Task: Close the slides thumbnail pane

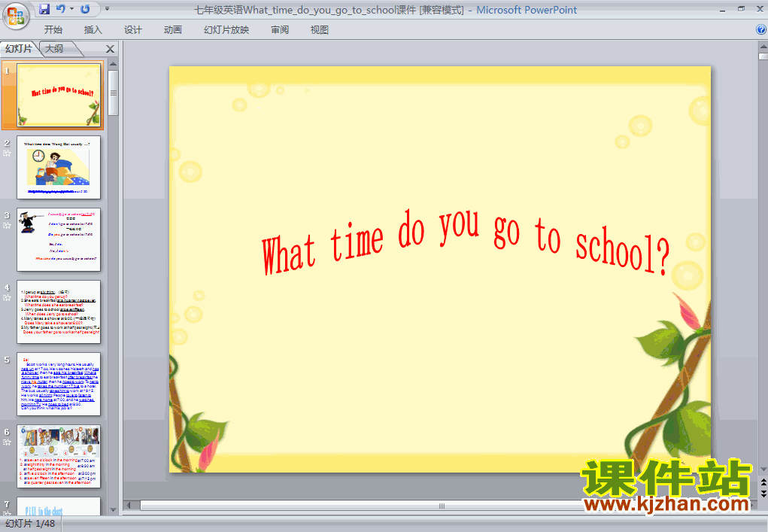Action: tap(111, 49)
